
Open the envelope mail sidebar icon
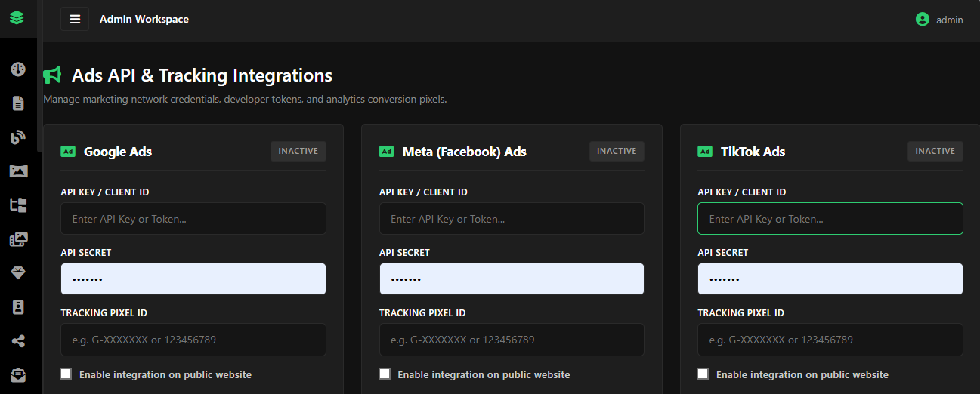[x=18, y=374]
